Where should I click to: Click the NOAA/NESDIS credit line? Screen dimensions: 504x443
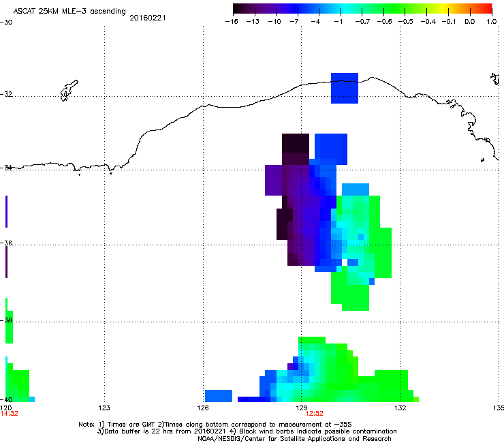point(294,439)
